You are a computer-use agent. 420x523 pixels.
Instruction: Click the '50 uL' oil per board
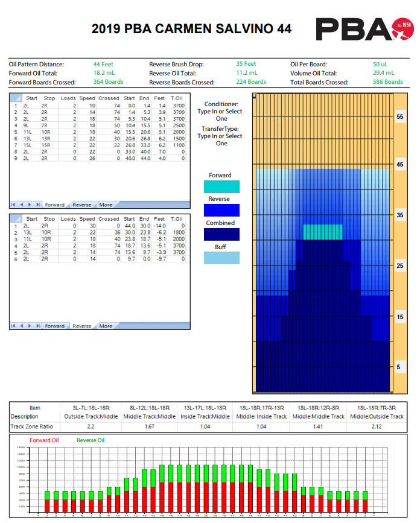380,64
